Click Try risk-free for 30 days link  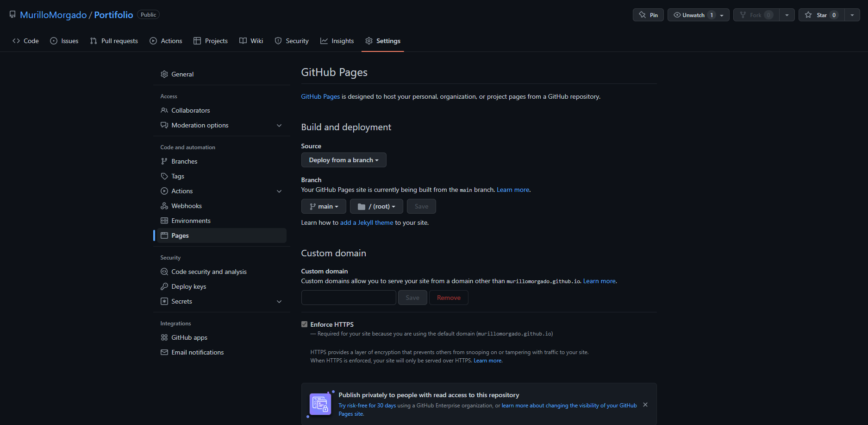(367, 406)
